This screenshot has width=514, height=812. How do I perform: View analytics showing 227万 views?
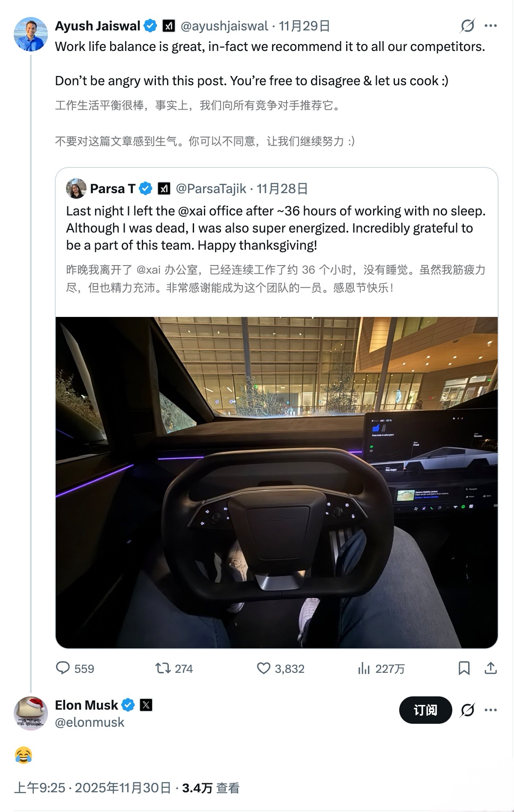click(x=364, y=668)
